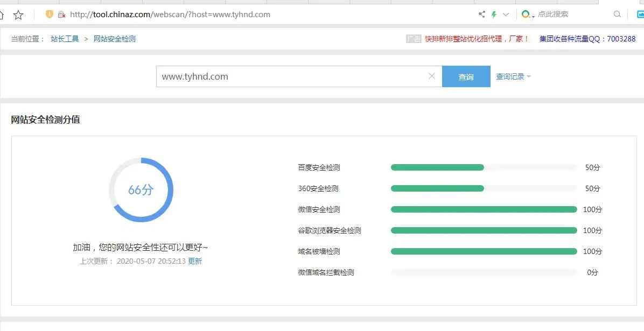This screenshot has width=644, height=331.
Task: Click the 域名被墙检测 progress bar
Action: 484,251
